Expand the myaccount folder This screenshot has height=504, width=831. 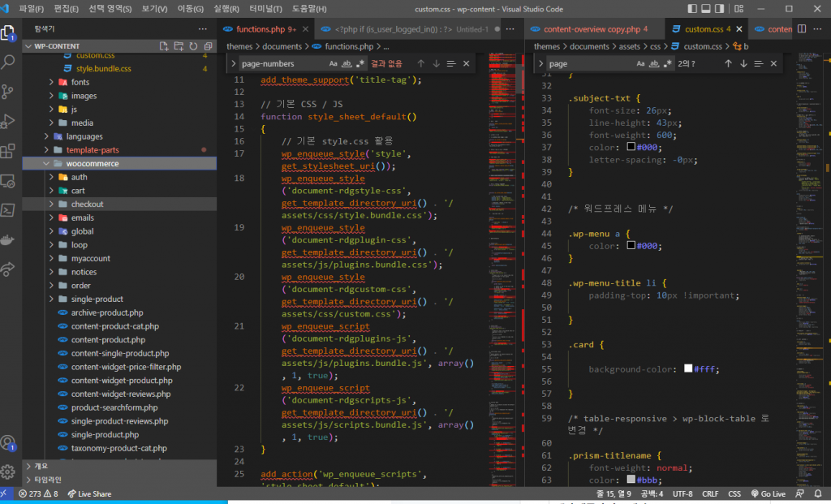[51, 258]
